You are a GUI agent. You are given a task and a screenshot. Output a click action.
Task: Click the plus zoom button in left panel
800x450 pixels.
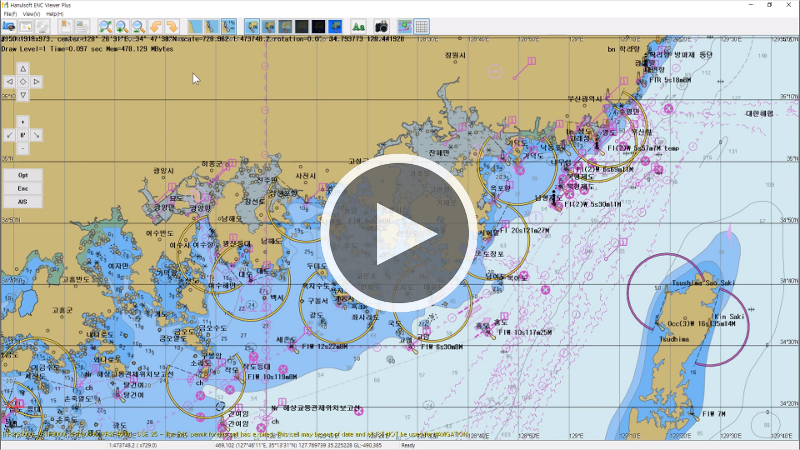[23, 119]
